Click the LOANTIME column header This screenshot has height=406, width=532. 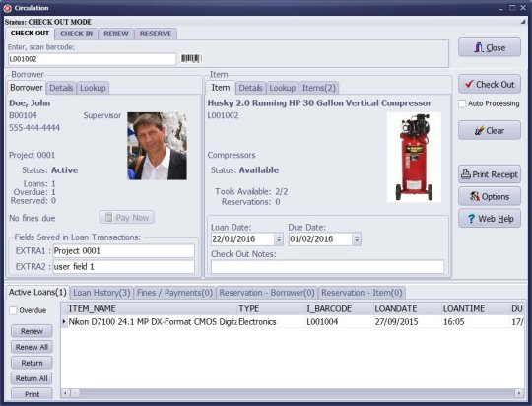tap(476, 308)
